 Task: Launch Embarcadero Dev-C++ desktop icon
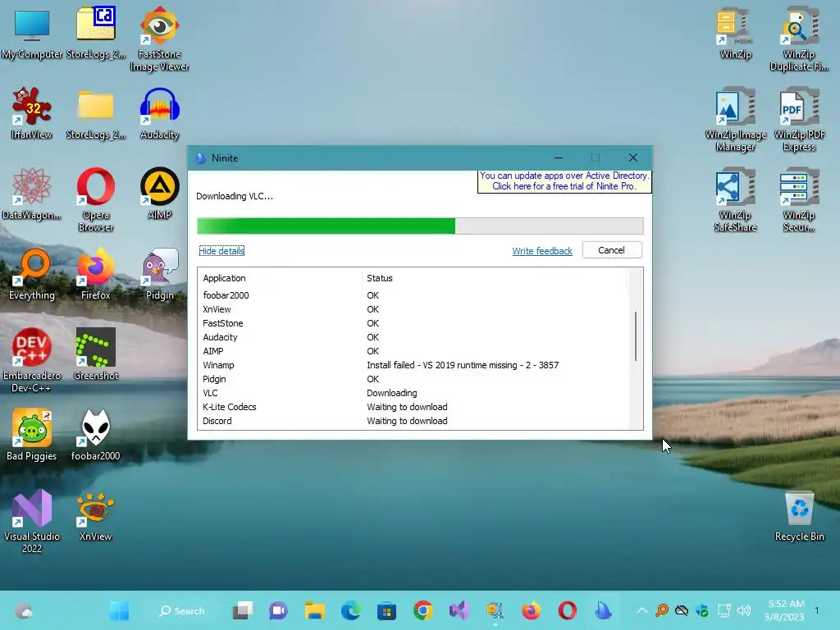coord(32,360)
